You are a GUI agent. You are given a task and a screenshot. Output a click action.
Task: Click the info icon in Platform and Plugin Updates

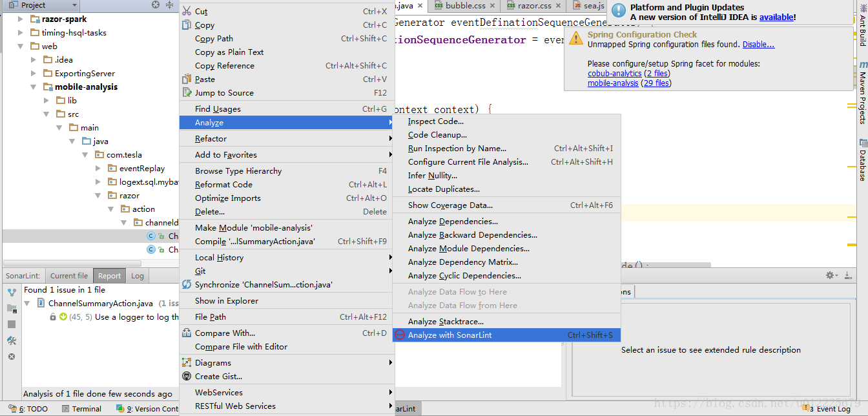coord(619,10)
